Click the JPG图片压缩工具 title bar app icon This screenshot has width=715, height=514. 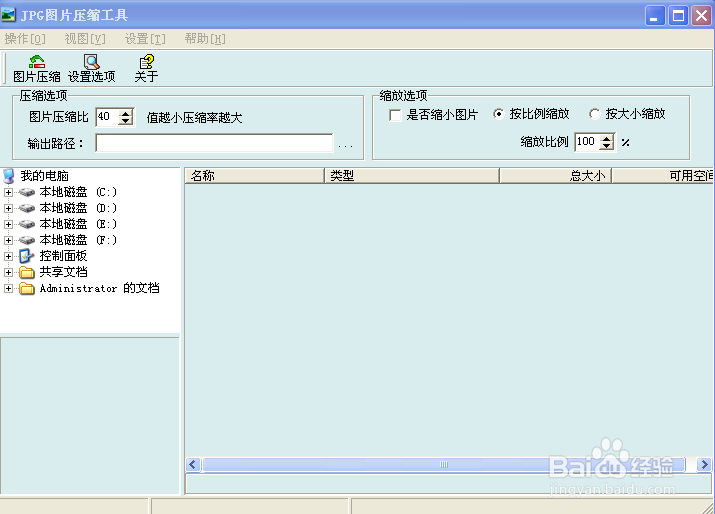tap(8, 15)
